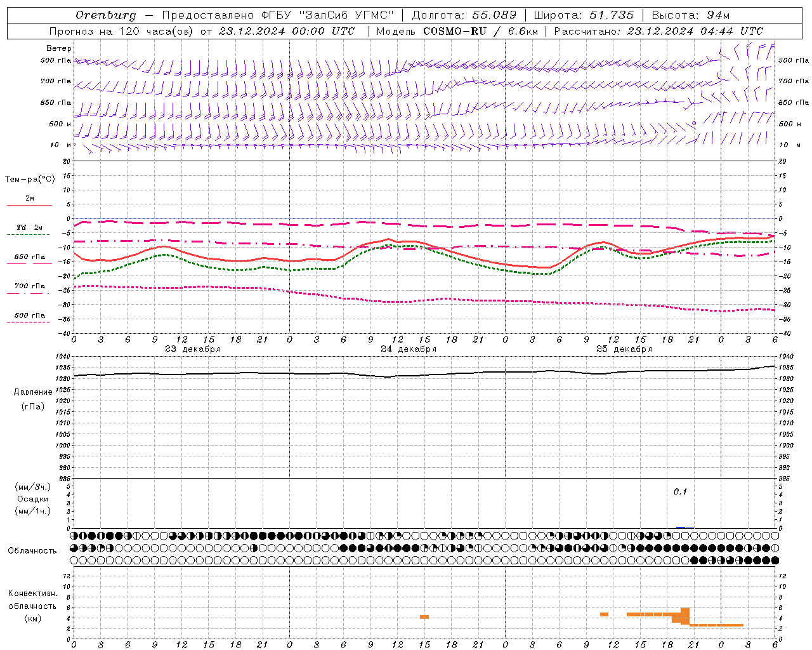This screenshot has width=812, height=650.
Task: Click '850 гПа' in the temperature legend
Action: [x=30, y=257]
